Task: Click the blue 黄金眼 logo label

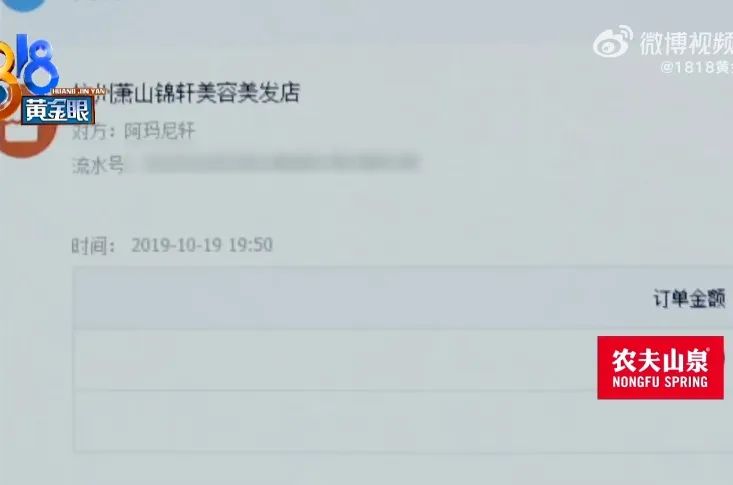Action: pos(57,111)
